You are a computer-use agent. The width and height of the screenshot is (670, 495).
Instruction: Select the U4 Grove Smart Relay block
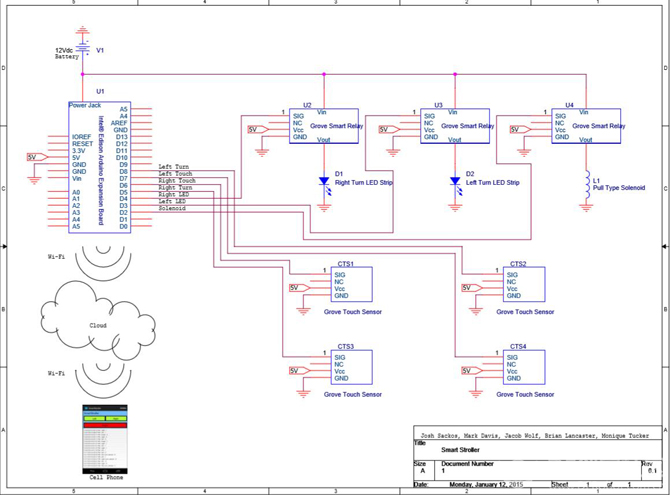coord(586,126)
